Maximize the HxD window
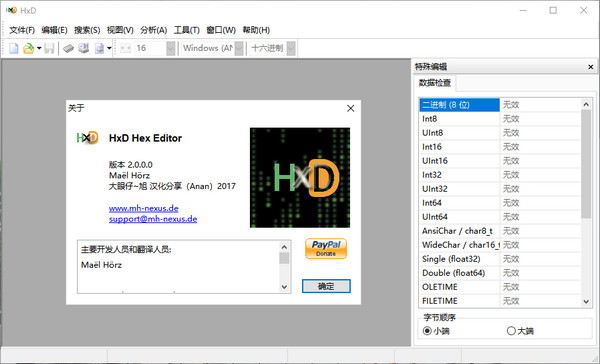Screen dimensions: 600x364 (x=553, y=10)
